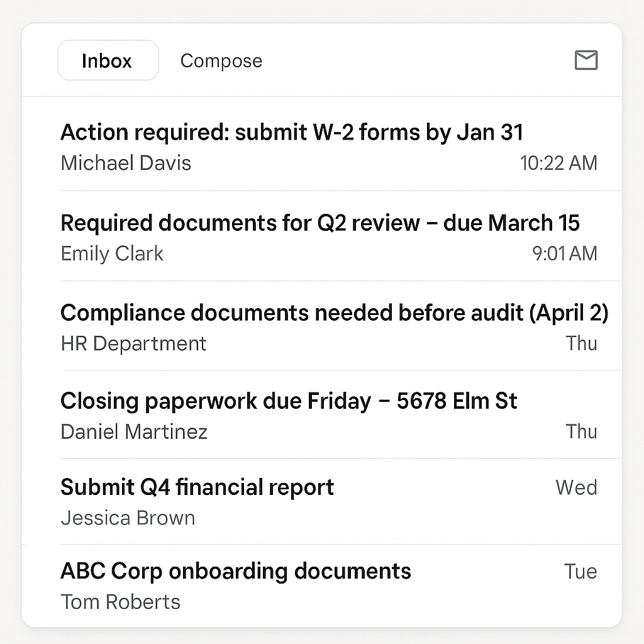Open the W-2 forms action required email
Screen dimensions: 644x644
point(292,133)
